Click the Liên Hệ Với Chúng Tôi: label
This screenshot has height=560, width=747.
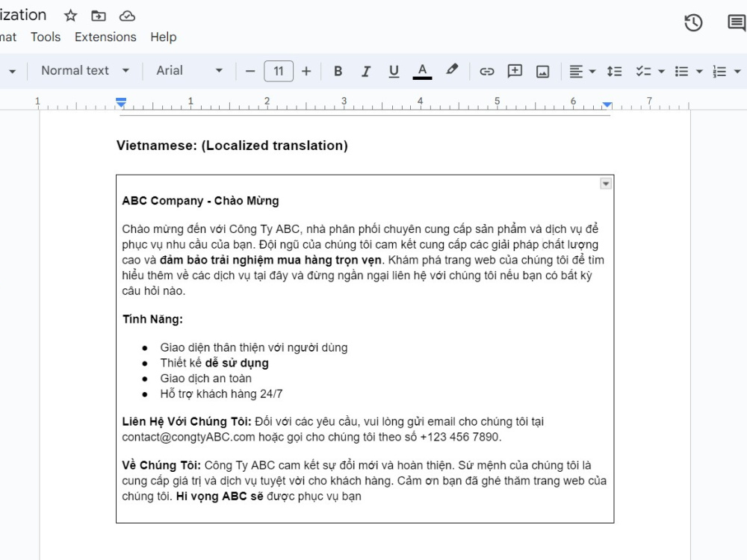186,421
